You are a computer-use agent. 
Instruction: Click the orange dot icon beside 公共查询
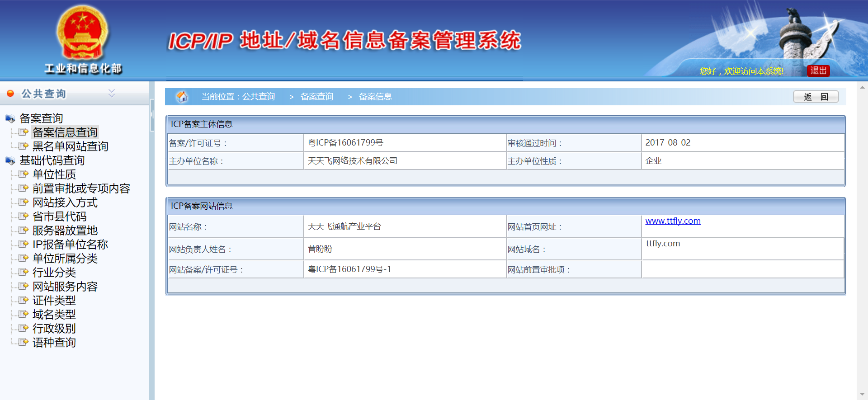coord(10,94)
